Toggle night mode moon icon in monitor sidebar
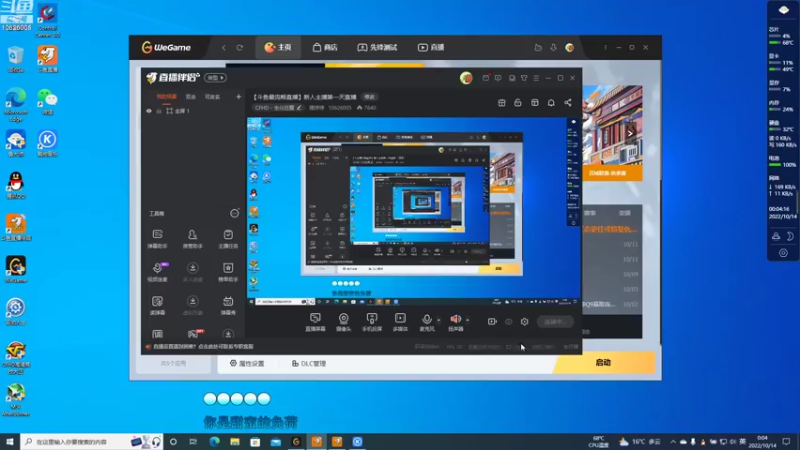The image size is (800, 450). pyautogui.click(x=790, y=236)
